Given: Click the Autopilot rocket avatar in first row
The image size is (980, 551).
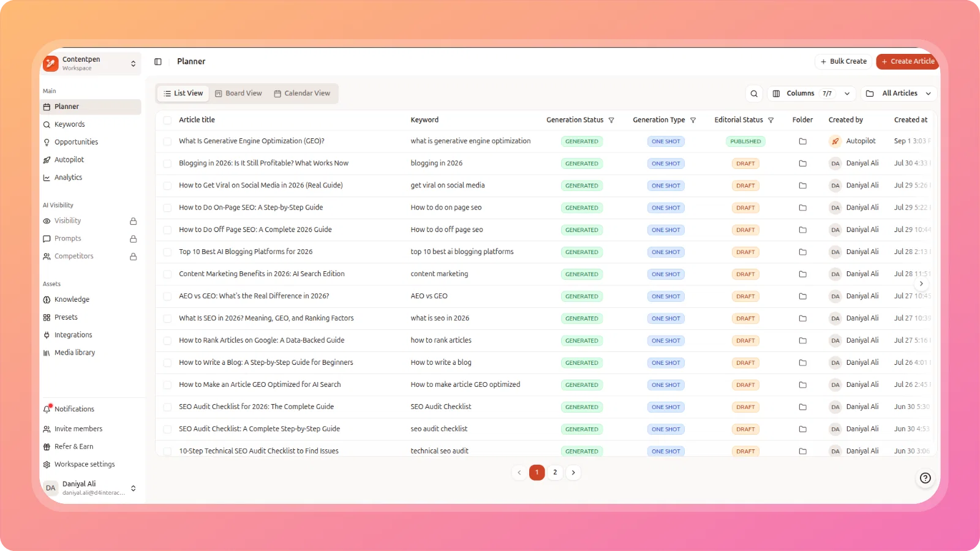Looking at the screenshot, I should tap(835, 141).
